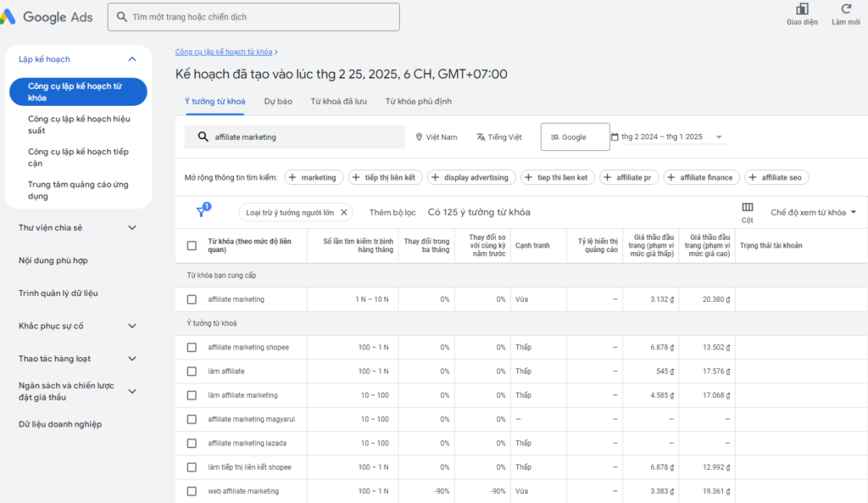The image size is (868, 503).
Task: Open Trình quản lý dữ liệu in sidebar
Action: (58, 293)
